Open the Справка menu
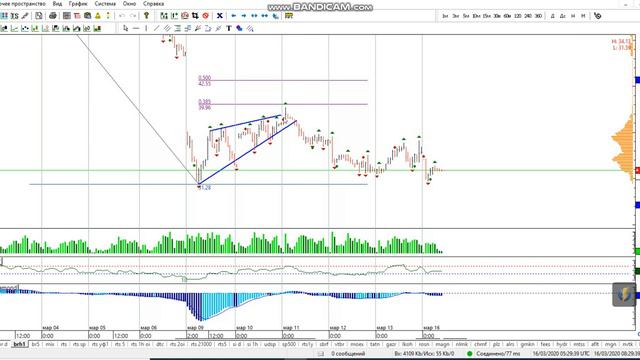 tap(153, 4)
